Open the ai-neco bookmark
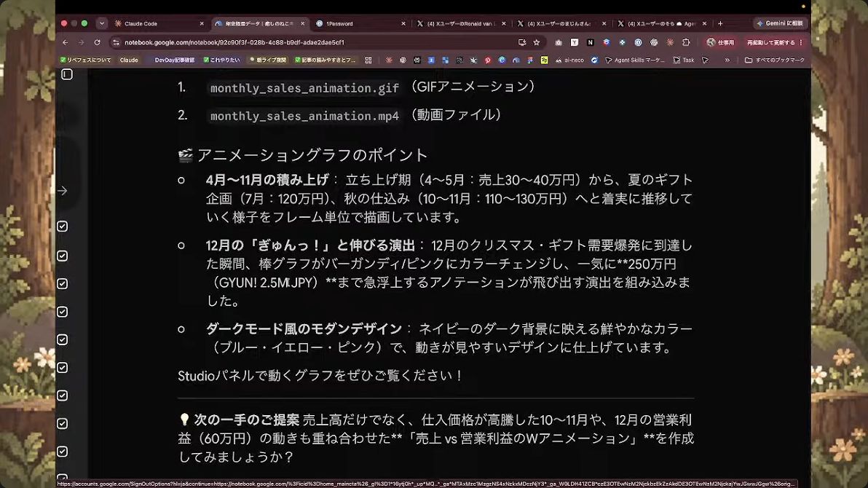The image size is (868, 488). (569, 60)
